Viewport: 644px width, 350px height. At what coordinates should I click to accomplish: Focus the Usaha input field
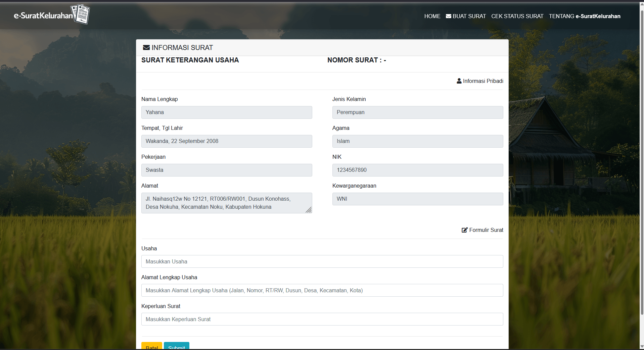322,261
